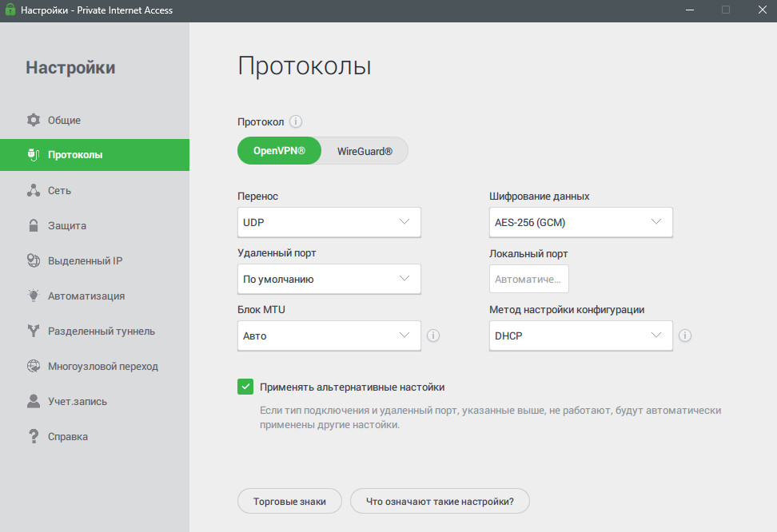This screenshot has height=532, width=777.
Task: Click the question mark icon for Справка
Action: tap(34, 436)
